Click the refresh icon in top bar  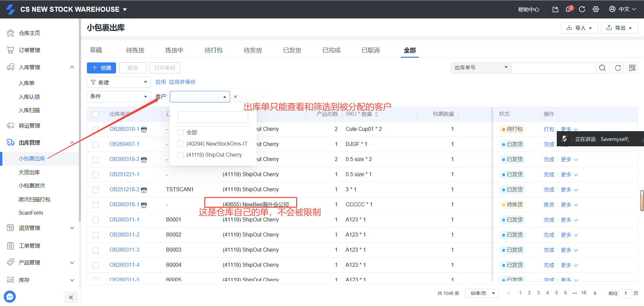(582, 9)
